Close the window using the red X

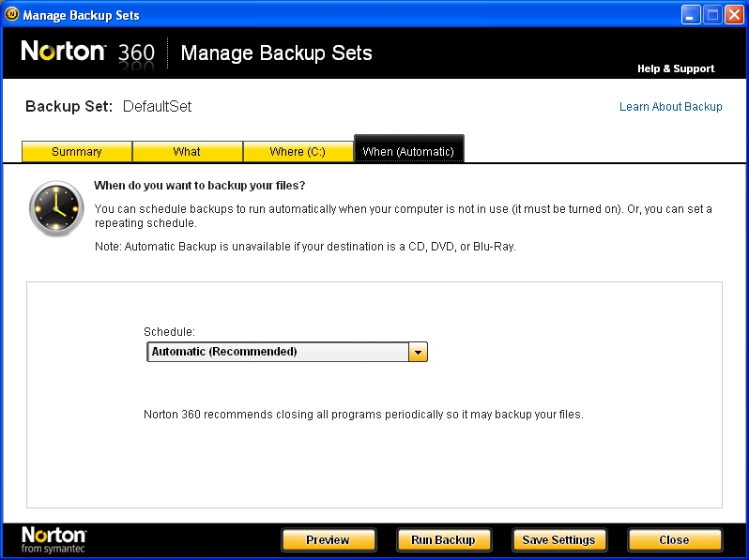pyautogui.click(x=734, y=15)
